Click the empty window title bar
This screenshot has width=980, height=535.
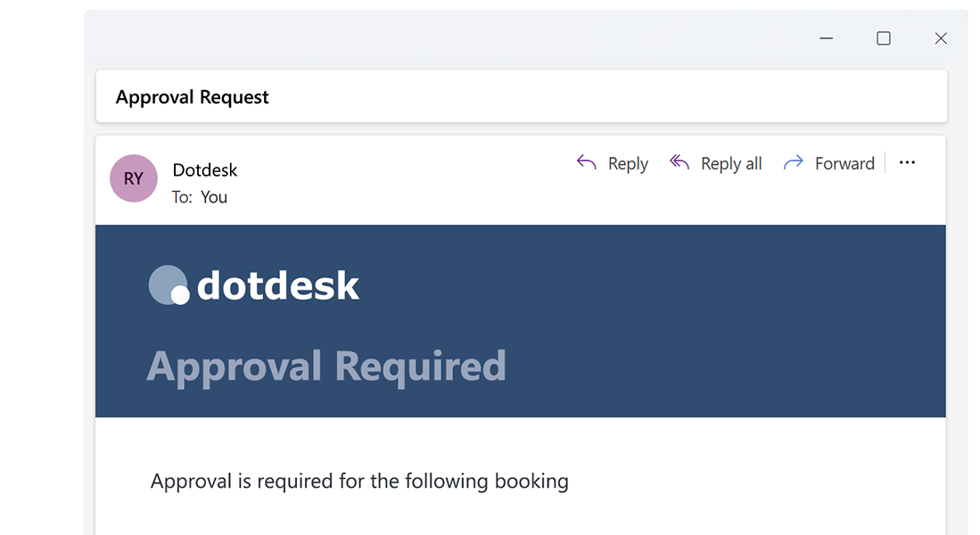coord(446,38)
